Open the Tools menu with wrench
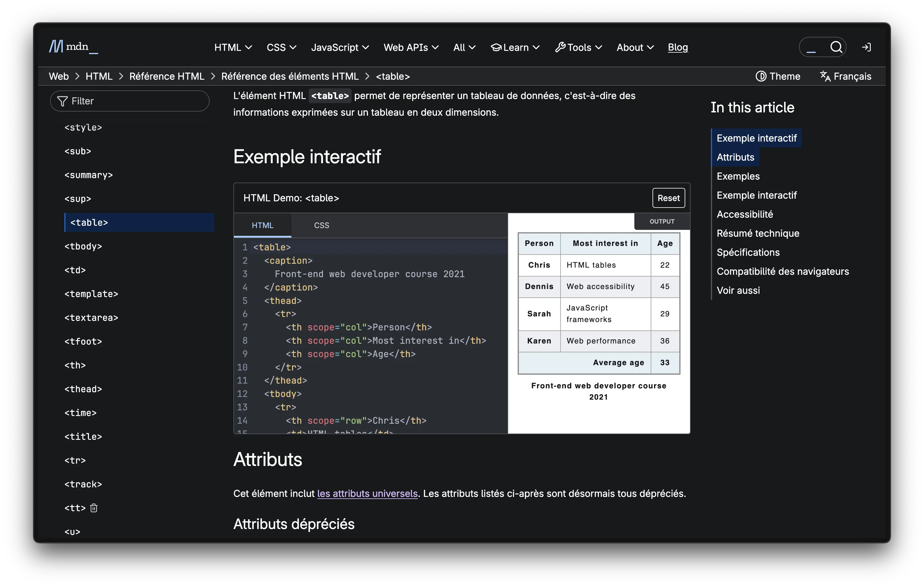This screenshot has width=924, height=587. (x=578, y=48)
